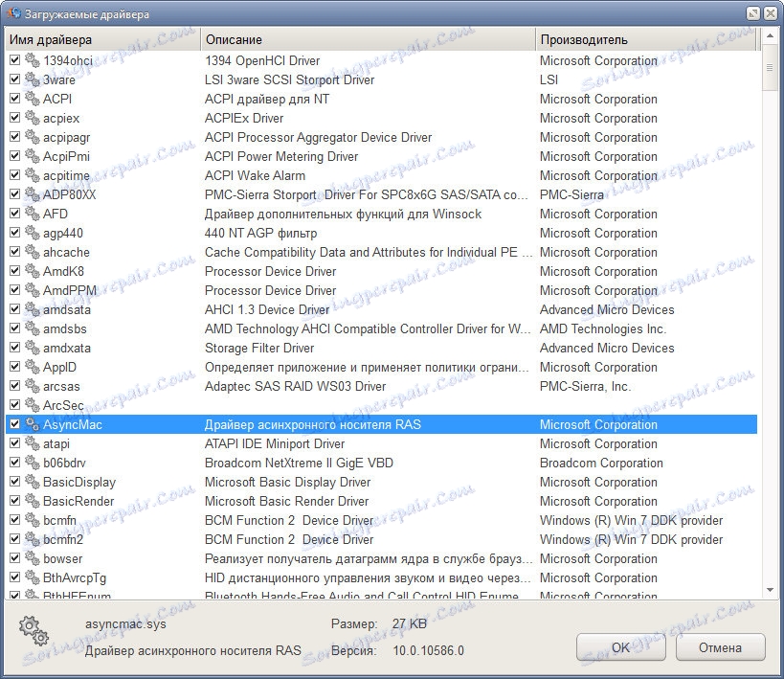Disable the BthAvrcpTg driver checkbox
This screenshot has width=784, height=679.
click(15, 577)
